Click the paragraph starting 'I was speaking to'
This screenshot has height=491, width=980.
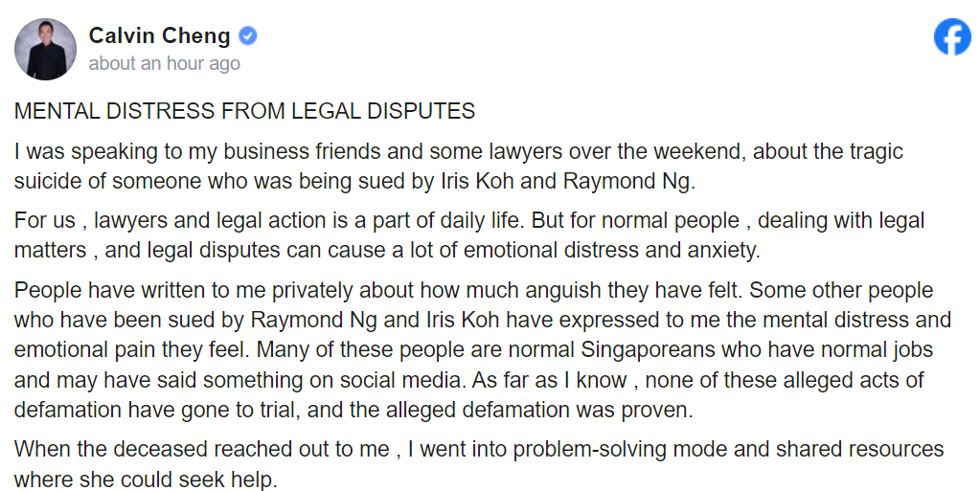(458, 166)
